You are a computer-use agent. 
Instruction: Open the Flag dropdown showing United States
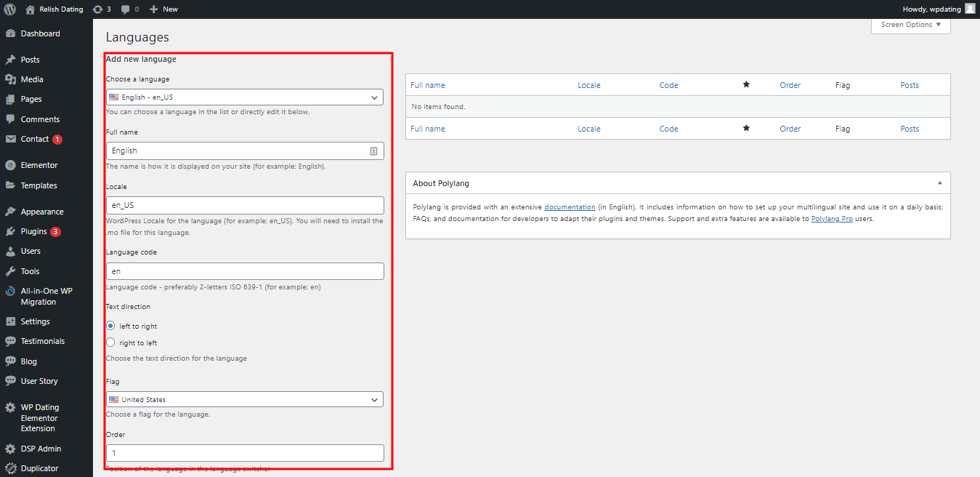click(245, 399)
